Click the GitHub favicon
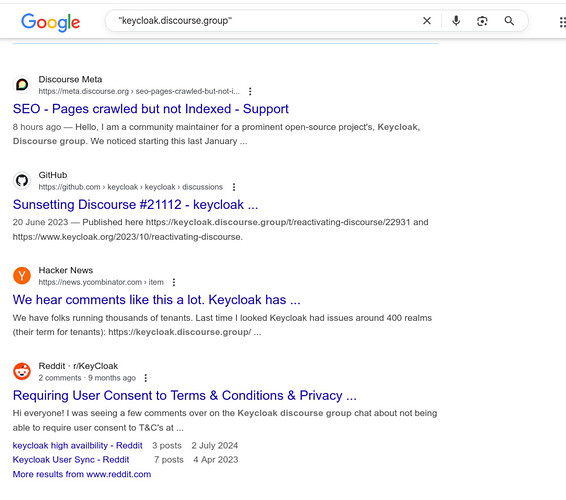 tap(22, 180)
